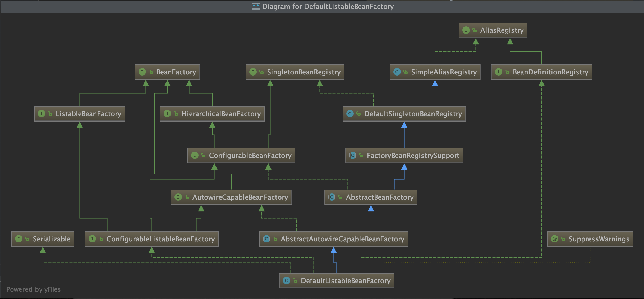Click public visibility icon on SuppressWarnings

pos(563,239)
